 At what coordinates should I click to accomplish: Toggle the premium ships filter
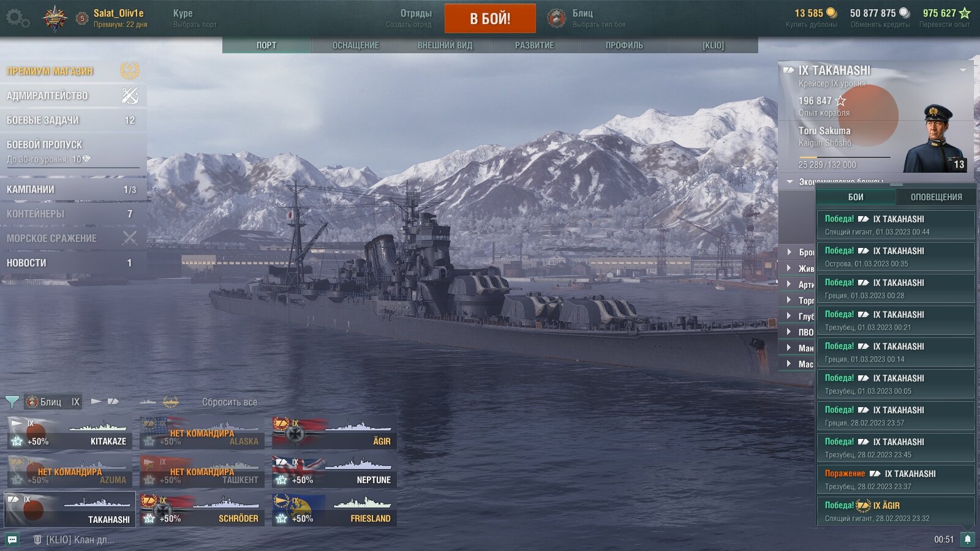click(170, 402)
